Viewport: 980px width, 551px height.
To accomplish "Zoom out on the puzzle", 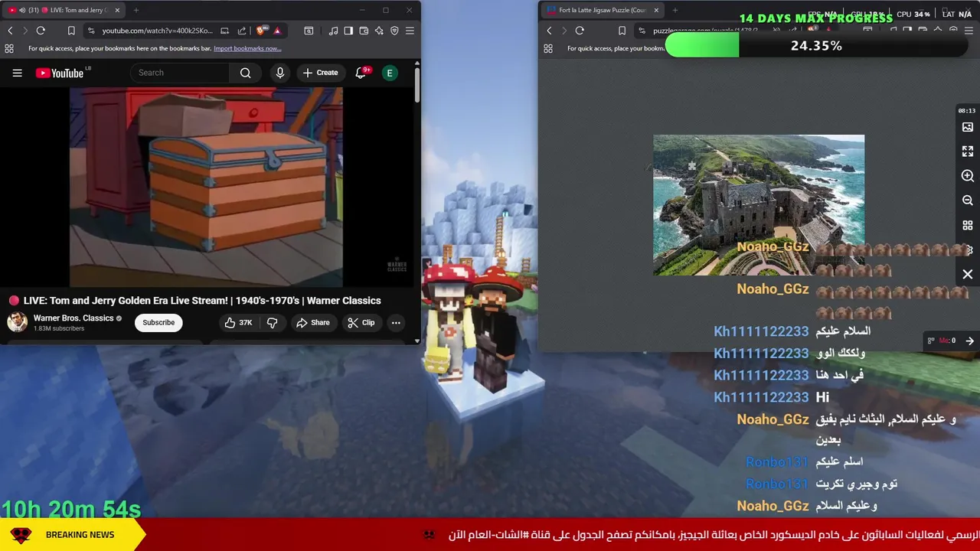I will click(x=968, y=201).
